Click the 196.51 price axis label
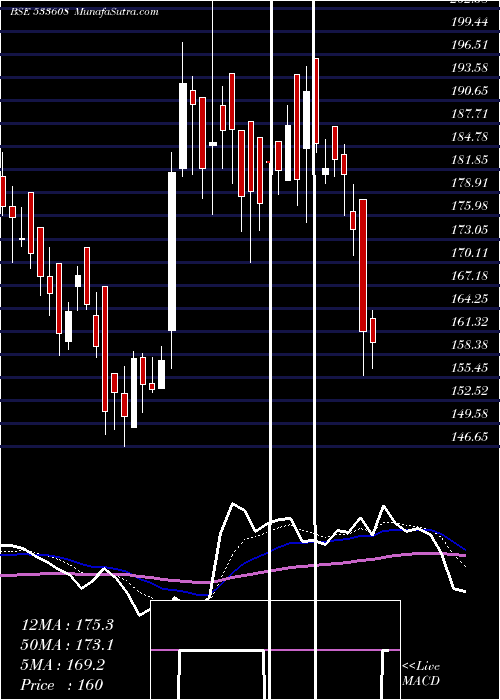This screenshot has height=700, width=500. (469, 45)
